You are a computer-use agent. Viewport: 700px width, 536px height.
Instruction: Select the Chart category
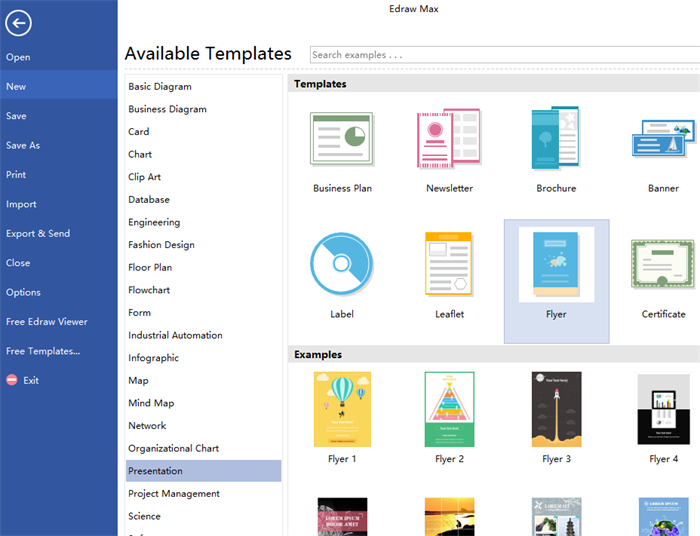pos(204,154)
